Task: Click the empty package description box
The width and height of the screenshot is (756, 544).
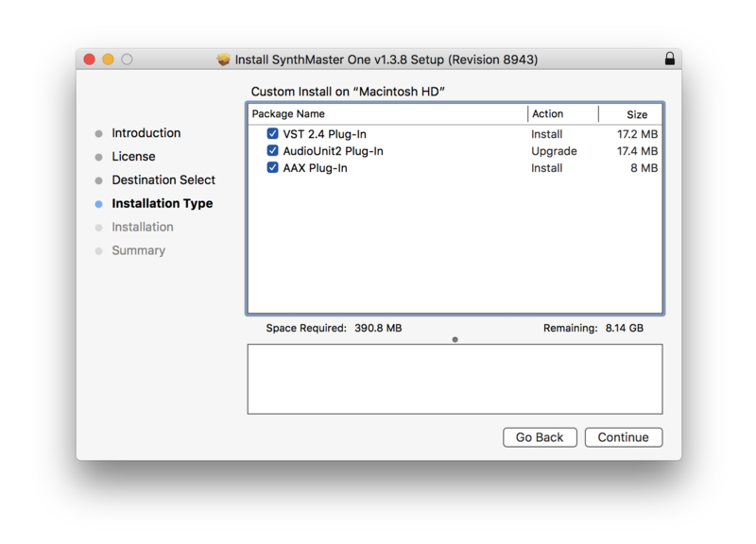Action: (455, 379)
